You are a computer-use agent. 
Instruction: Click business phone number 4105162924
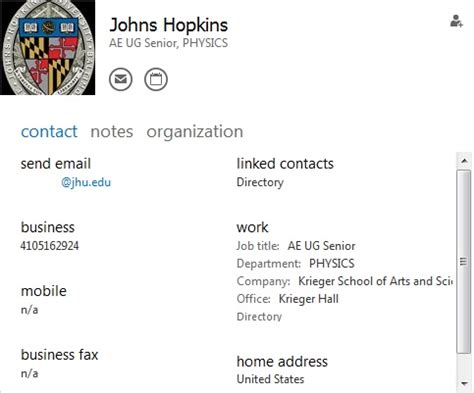pyautogui.click(x=50, y=246)
